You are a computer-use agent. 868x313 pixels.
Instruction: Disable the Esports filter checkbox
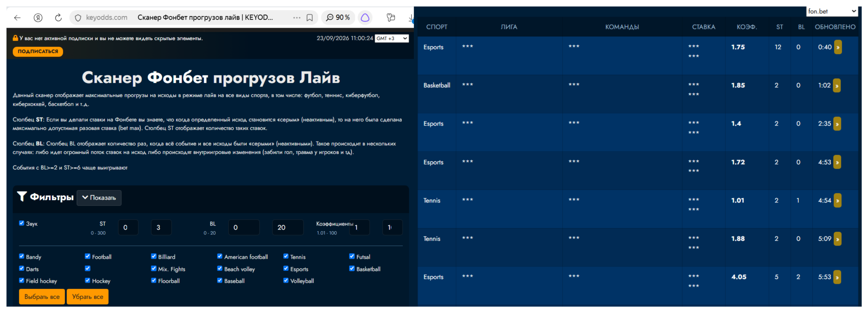(286, 269)
